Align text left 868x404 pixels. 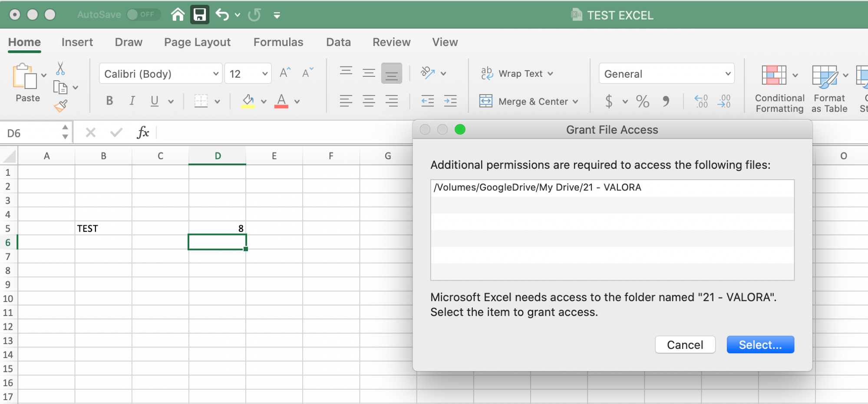346,101
